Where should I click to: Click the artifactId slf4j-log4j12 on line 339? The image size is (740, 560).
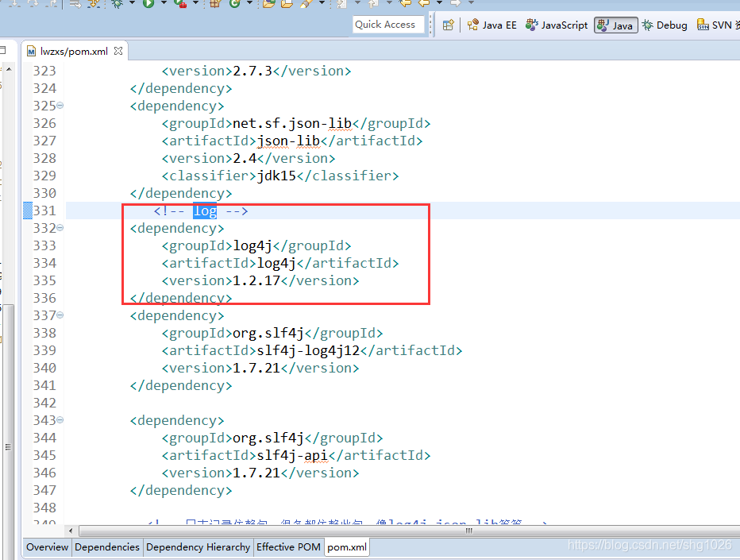[308, 350]
